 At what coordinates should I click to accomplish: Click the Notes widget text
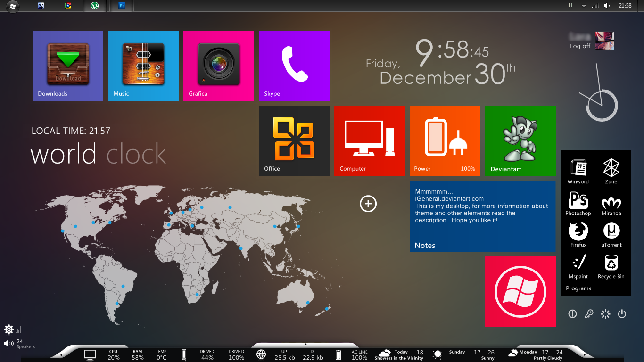point(481,206)
